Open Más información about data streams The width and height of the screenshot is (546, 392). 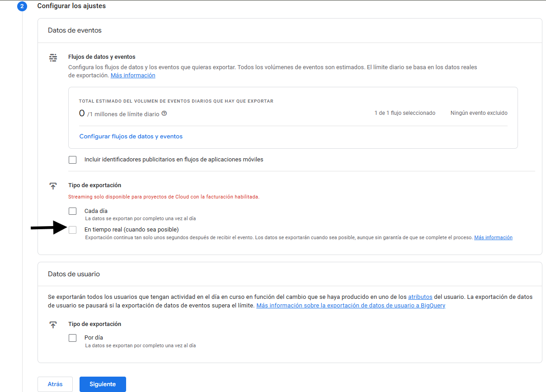point(132,75)
